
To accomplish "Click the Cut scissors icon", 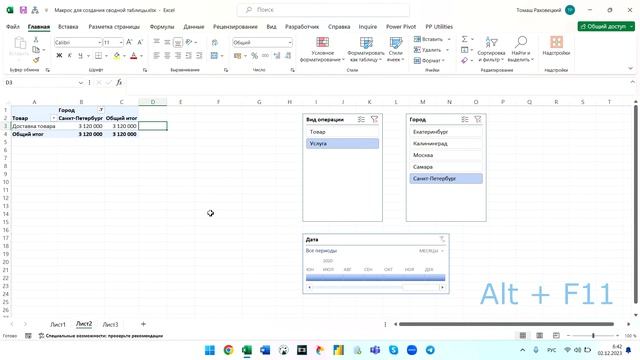I will tap(36, 39).
